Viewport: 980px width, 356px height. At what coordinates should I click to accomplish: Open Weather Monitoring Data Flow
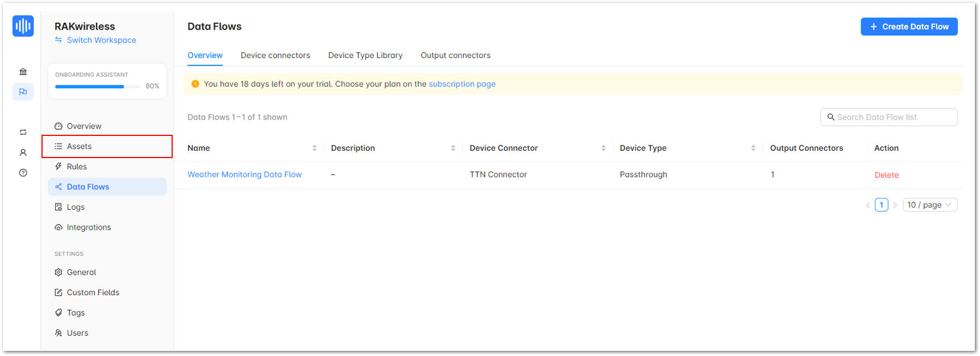[244, 175]
